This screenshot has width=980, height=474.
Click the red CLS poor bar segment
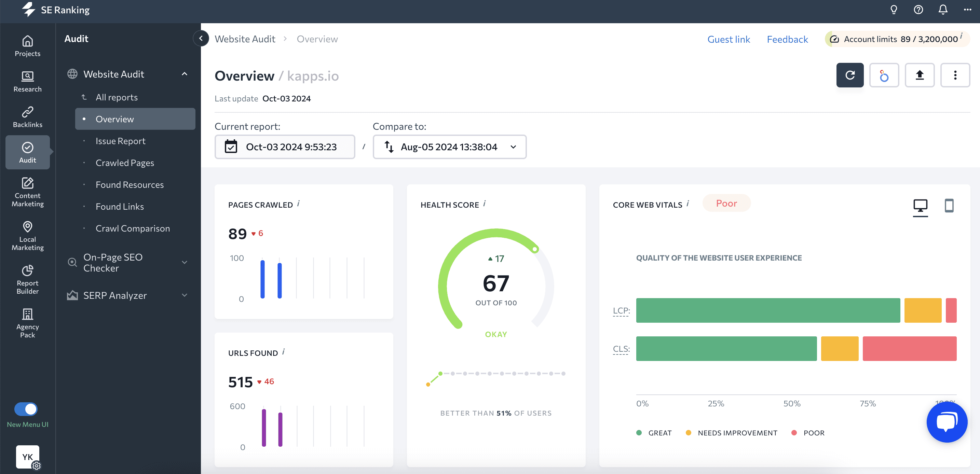909,349
